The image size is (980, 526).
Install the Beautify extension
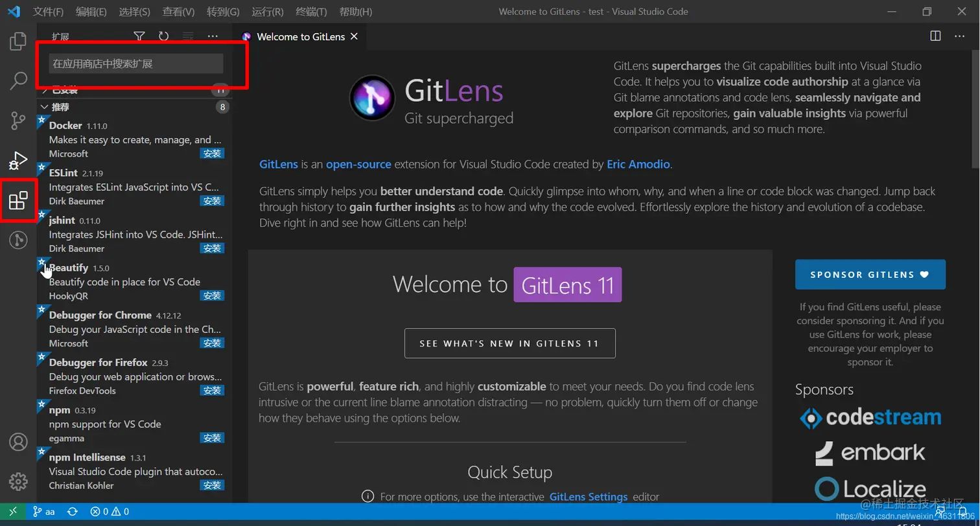[212, 295]
